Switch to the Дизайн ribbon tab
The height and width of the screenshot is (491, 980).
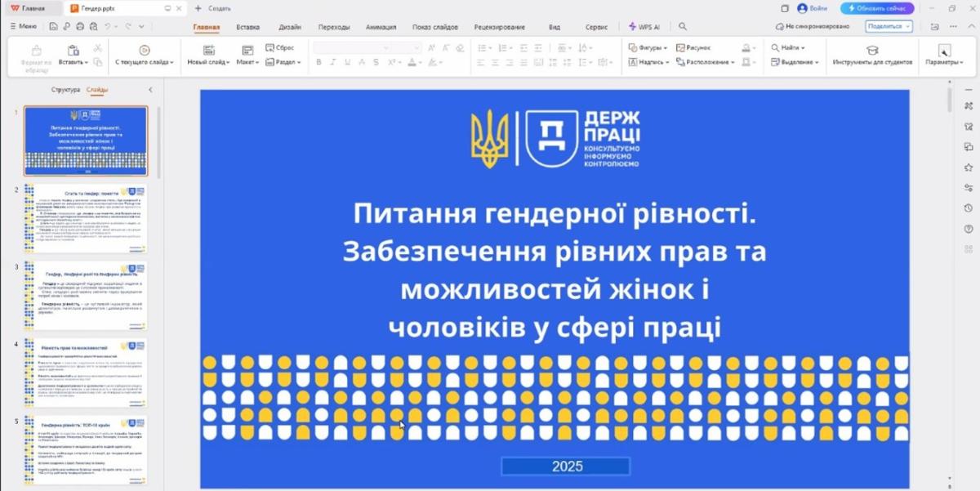pos(289,27)
